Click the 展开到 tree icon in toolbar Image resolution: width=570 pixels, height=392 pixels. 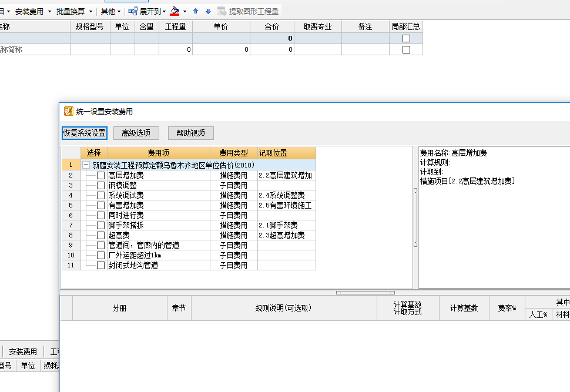pos(133,11)
